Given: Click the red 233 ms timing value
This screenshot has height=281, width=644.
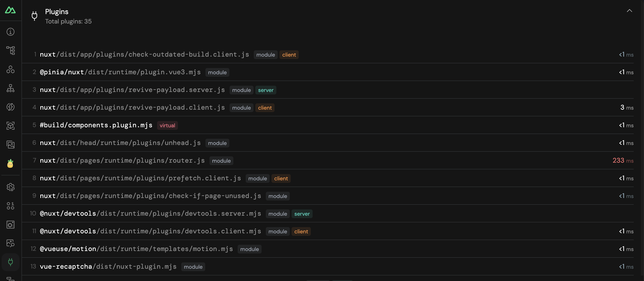Looking at the screenshot, I should click(x=623, y=160).
